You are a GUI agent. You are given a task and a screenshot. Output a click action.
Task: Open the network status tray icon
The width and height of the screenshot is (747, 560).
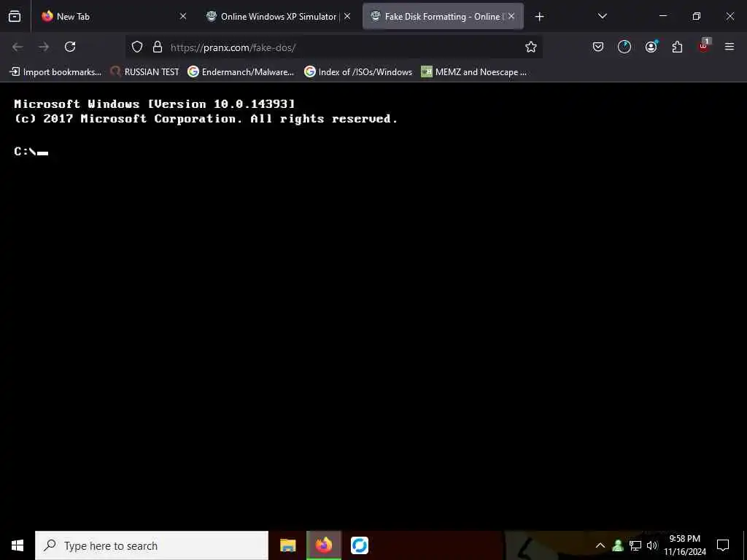coord(635,545)
